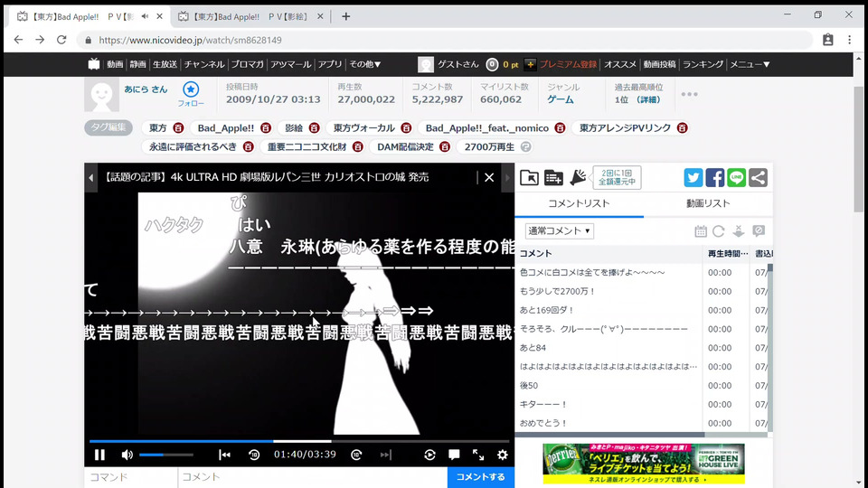This screenshot has width=868, height=488.
Task: Switch to 動画リスト tab
Action: 708,203
